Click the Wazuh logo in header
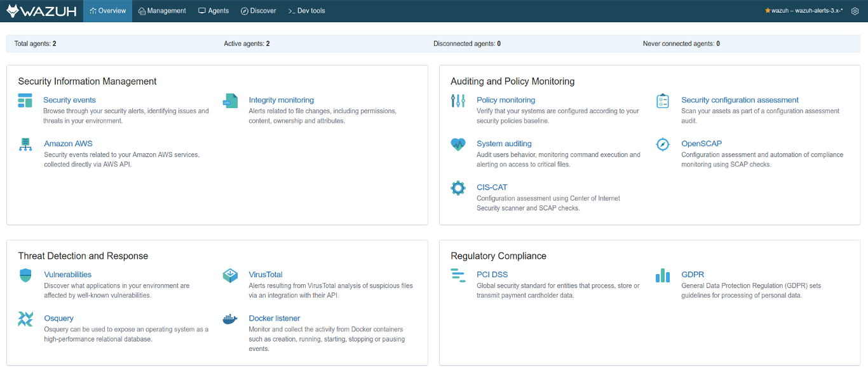This screenshot has width=868, height=372. (x=41, y=11)
